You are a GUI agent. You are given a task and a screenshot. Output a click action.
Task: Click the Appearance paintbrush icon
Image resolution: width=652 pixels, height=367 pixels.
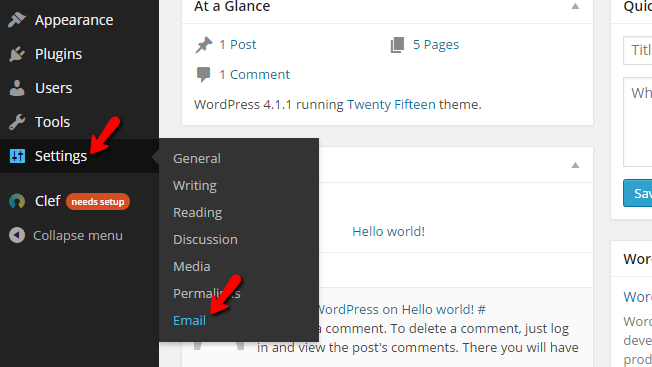click(x=17, y=20)
